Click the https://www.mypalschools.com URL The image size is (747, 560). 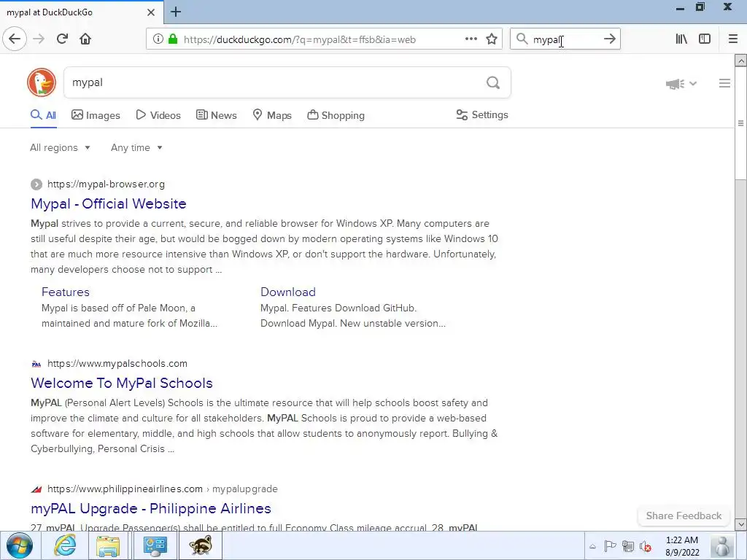117,363
